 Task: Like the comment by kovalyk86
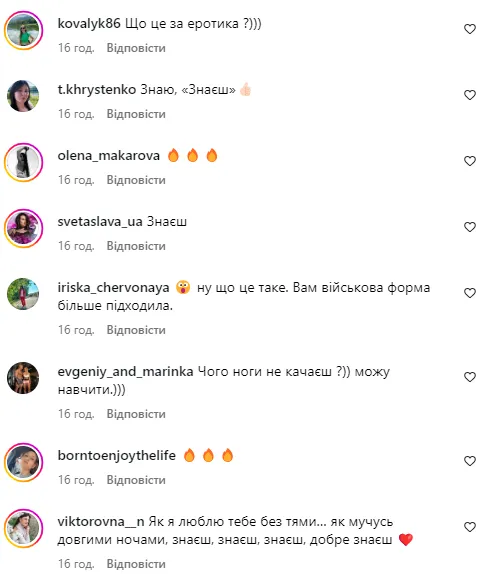click(469, 29)
